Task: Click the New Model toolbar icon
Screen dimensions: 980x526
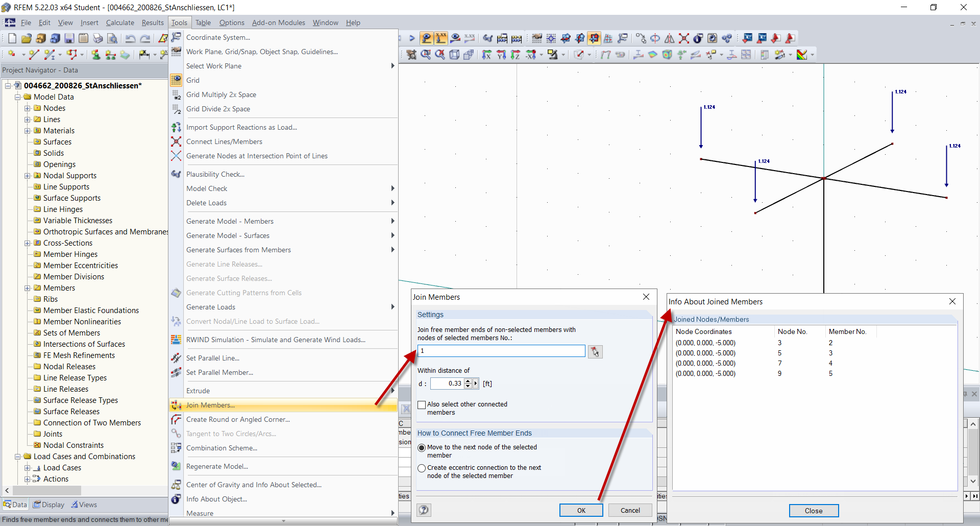Action: tap(12, 38)
